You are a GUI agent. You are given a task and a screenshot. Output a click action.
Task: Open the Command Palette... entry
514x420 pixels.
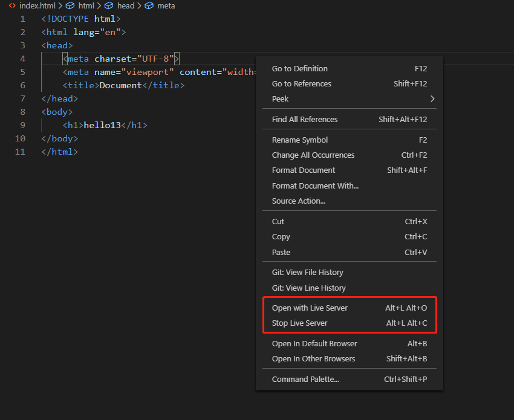click(x=305, y=380)
